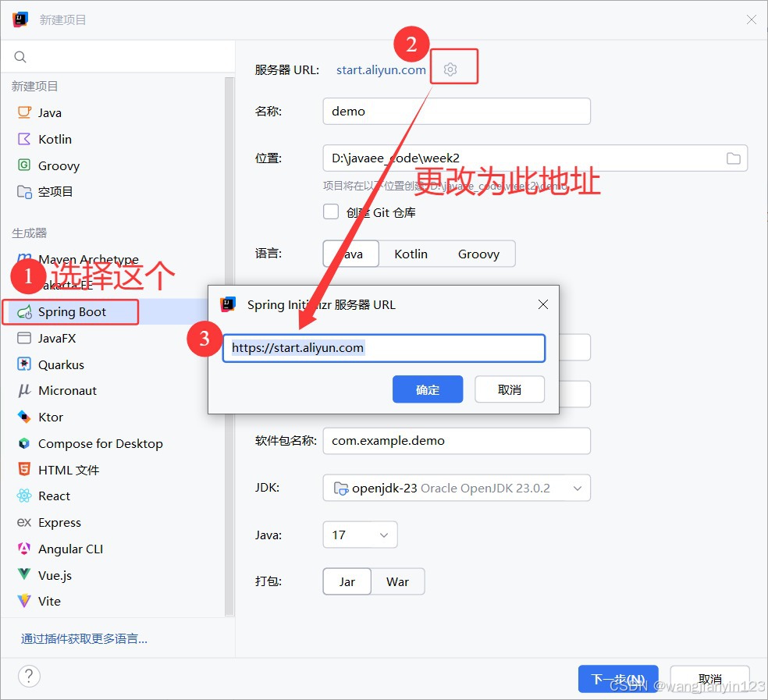The image size is (768, 700).
Task: Browse for project location folder
Action: point(733,158)
